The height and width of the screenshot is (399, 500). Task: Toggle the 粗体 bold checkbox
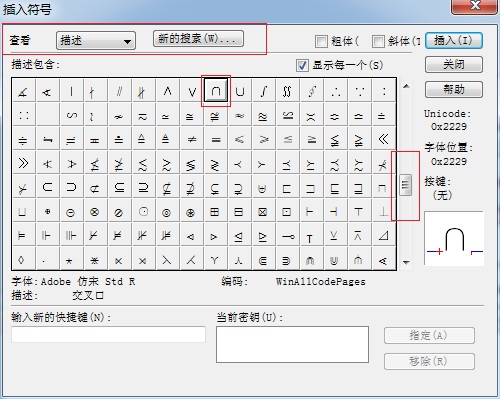pyautogui.click(x=321, y=41)
